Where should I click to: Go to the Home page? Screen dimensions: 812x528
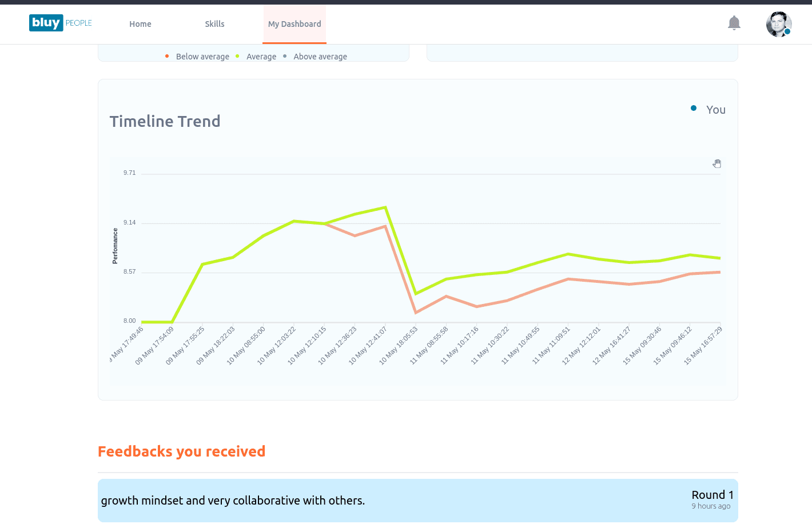(140, 24)
